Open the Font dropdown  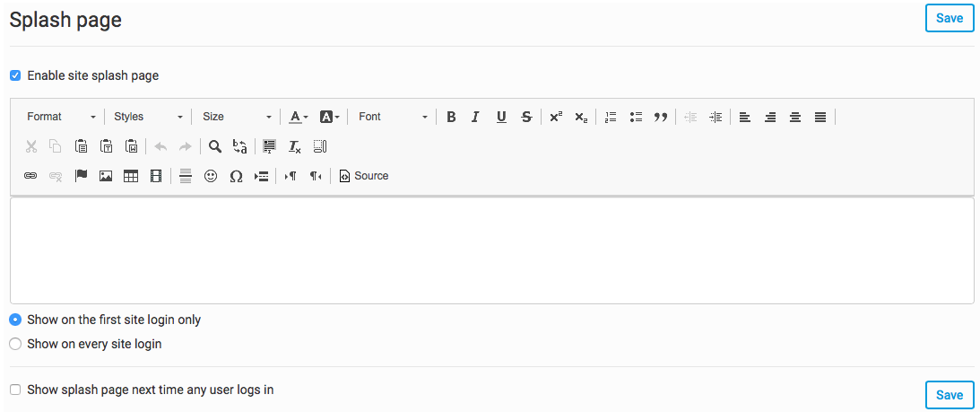coord(393,117)
